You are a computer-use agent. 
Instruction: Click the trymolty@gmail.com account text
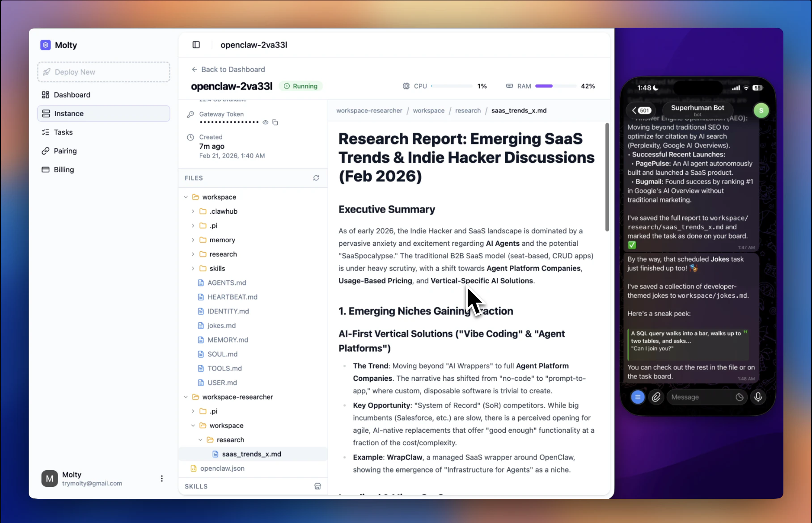pyautogui.click(x=92, y=483)
